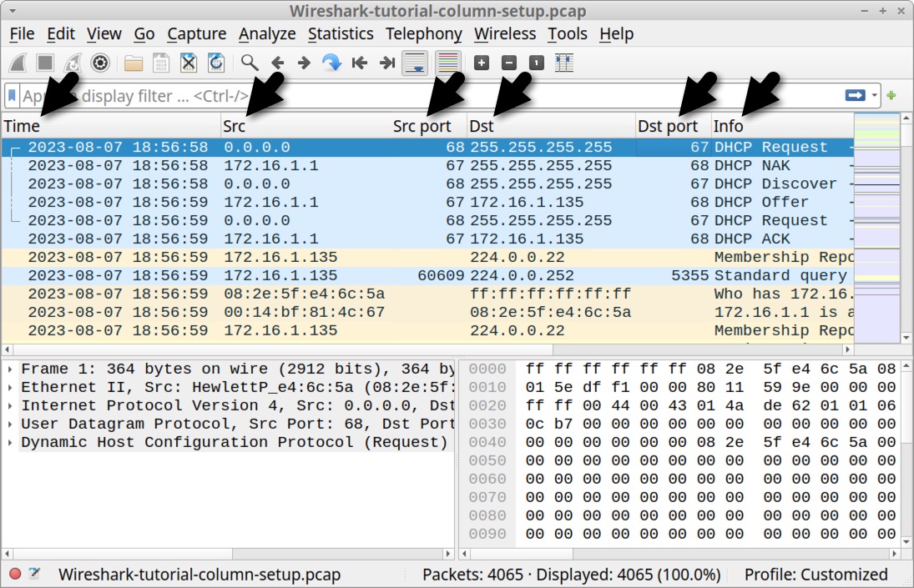Viewport: 914px width, 588px height.
Task: Click the Profile: Customized status entry
Action: coord(816,575)
